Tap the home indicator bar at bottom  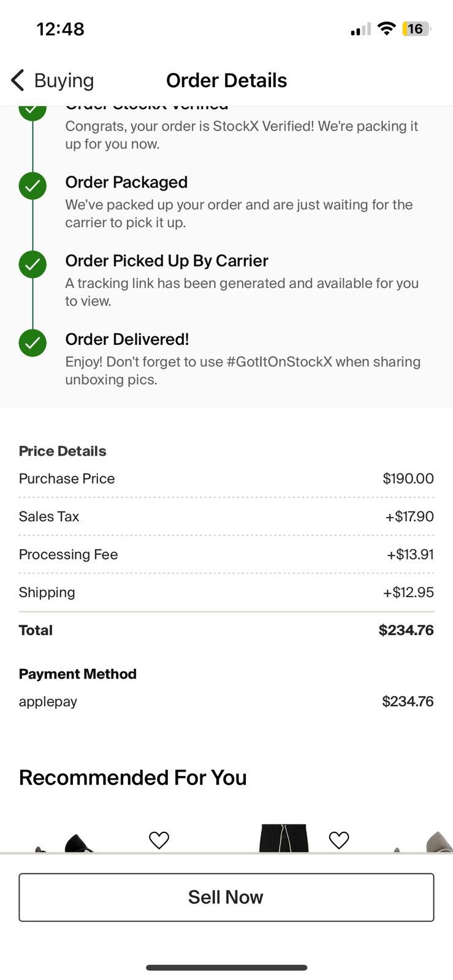tap(226, 968)
